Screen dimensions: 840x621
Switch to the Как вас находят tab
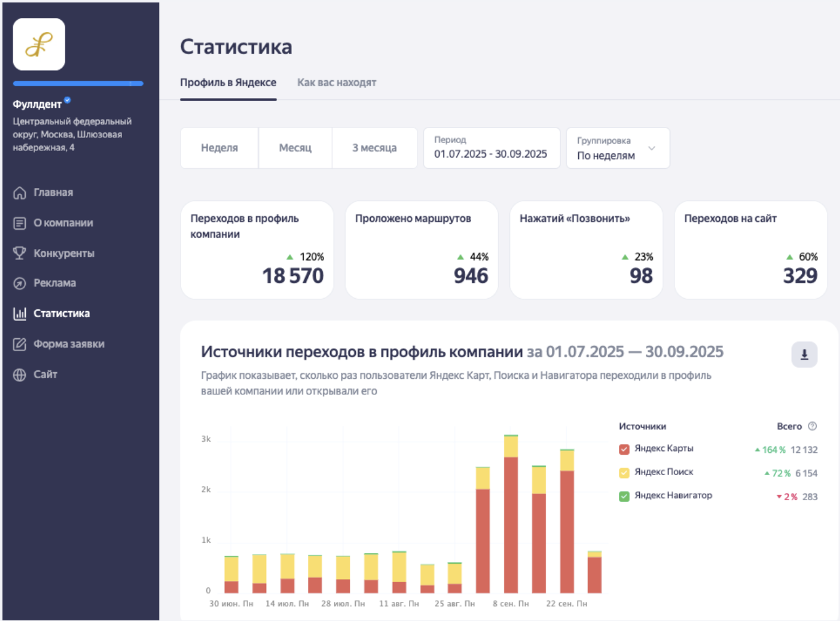337,83
